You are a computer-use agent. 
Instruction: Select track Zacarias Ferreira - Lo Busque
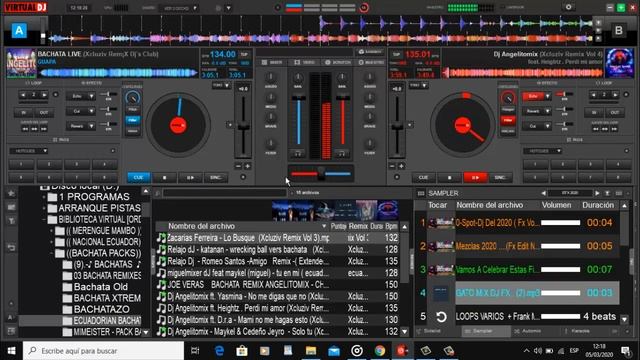tap(277, 238)
